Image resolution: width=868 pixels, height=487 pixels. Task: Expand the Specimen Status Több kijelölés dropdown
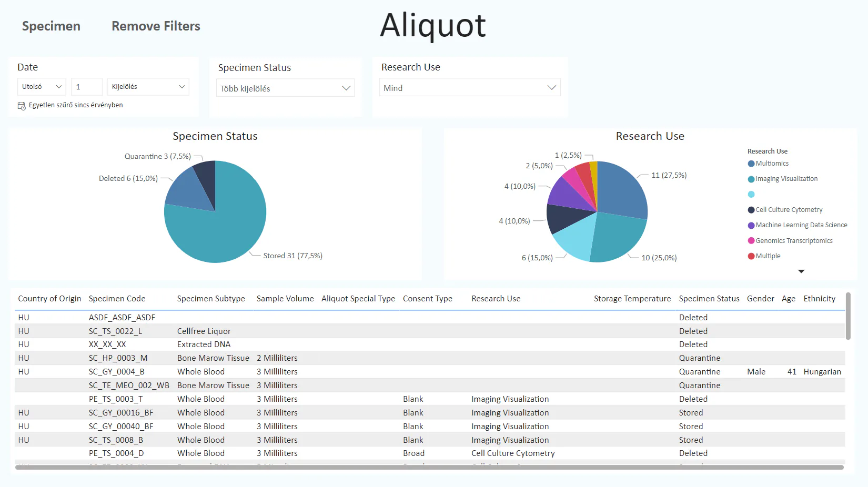click(286, 88)
